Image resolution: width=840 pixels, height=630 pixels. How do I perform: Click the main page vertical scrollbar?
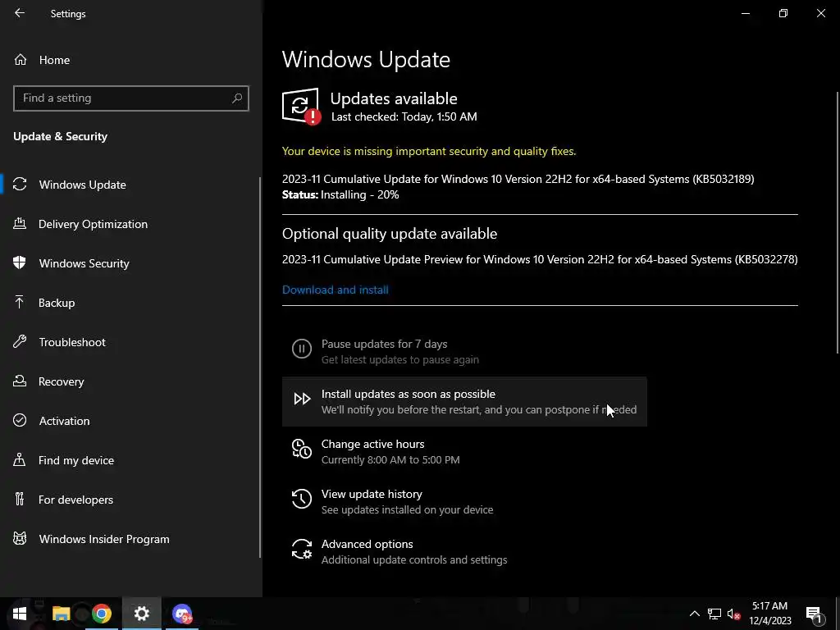pos(838,222)
